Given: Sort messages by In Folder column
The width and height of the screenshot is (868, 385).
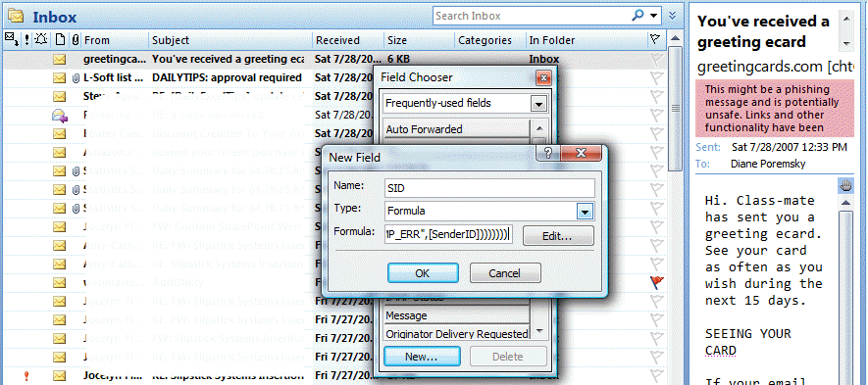Looking at the screenshot, I should tap(587, 40).
